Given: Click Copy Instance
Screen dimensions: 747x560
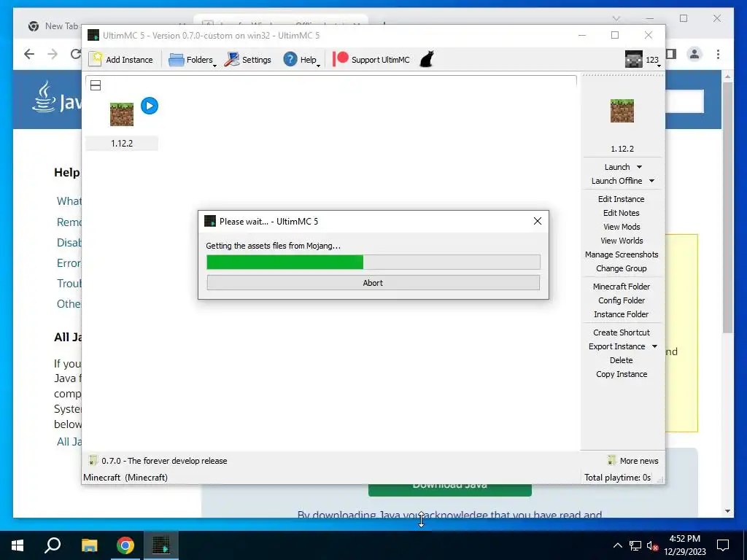Looking at the screenshot, I should (x=622, y=374).
